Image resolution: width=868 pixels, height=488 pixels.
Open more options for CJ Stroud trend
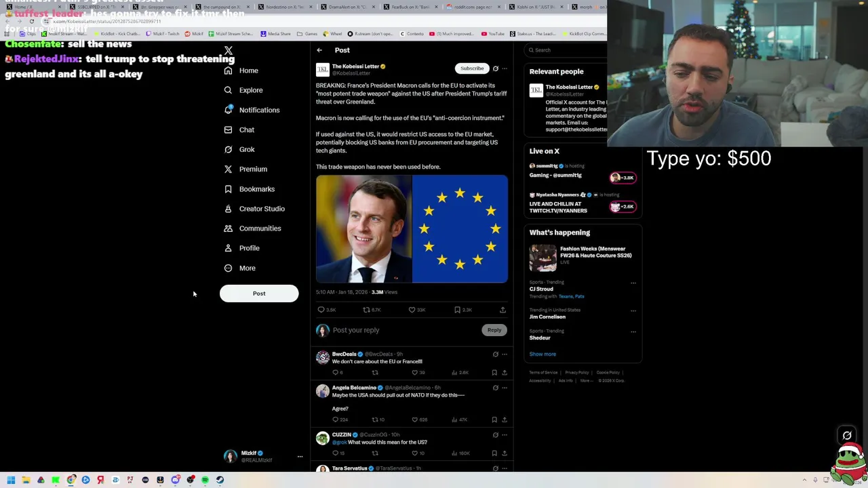pyautogui.click(x=633, y=283)
